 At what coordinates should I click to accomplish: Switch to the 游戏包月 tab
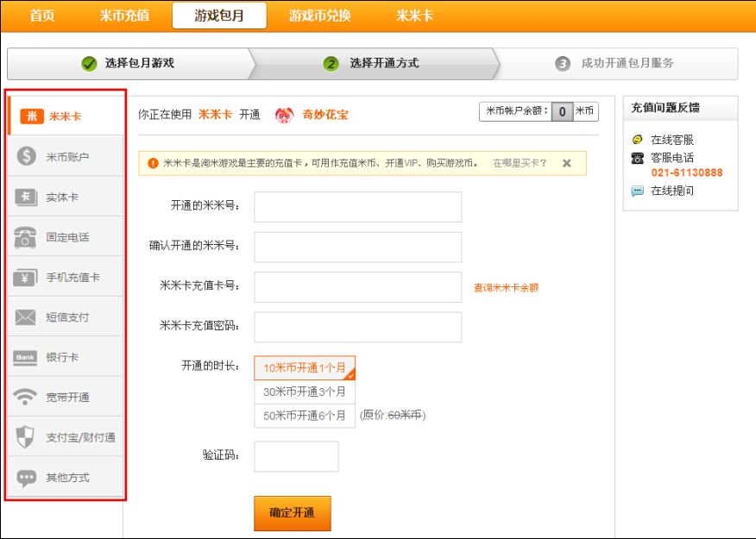click(x=219, y=16)
